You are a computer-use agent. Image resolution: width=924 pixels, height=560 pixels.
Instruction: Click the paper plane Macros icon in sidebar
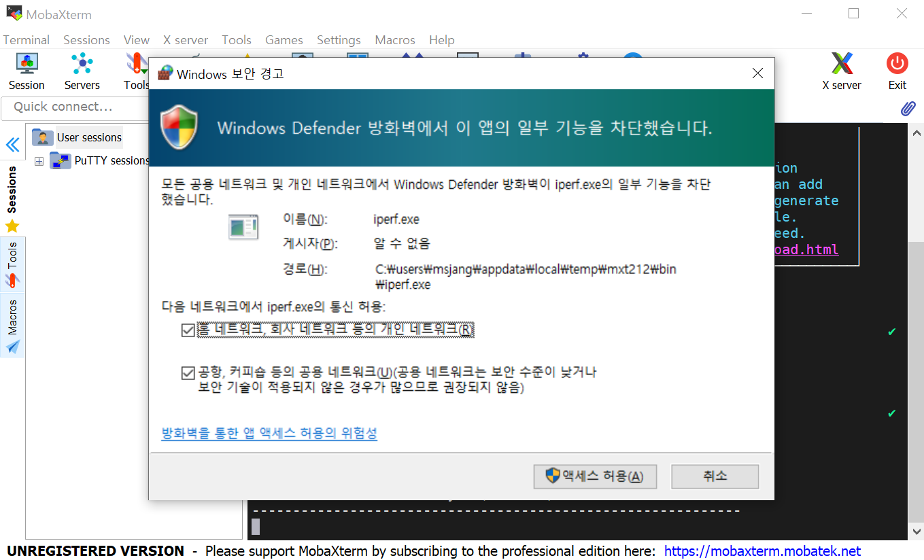pyautogui.click(x=13, y=347)
